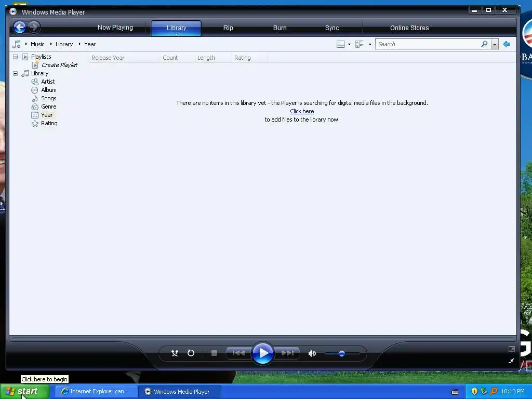Click the music note category icon
This screenshot has width=532, height=399.
16,44
